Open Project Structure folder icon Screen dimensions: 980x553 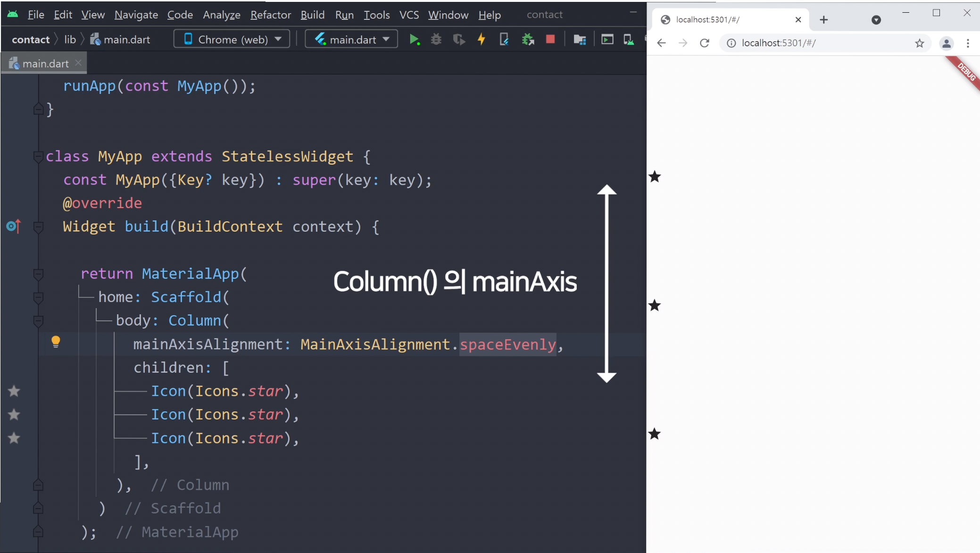pos(580,40)
